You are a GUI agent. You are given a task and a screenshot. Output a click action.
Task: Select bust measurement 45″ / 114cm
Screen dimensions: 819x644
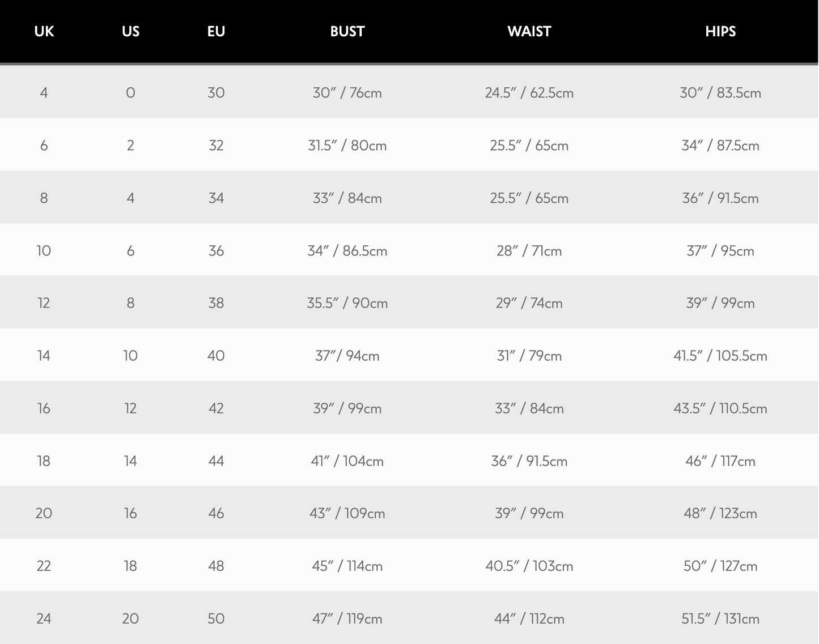(x=347, y=566)
